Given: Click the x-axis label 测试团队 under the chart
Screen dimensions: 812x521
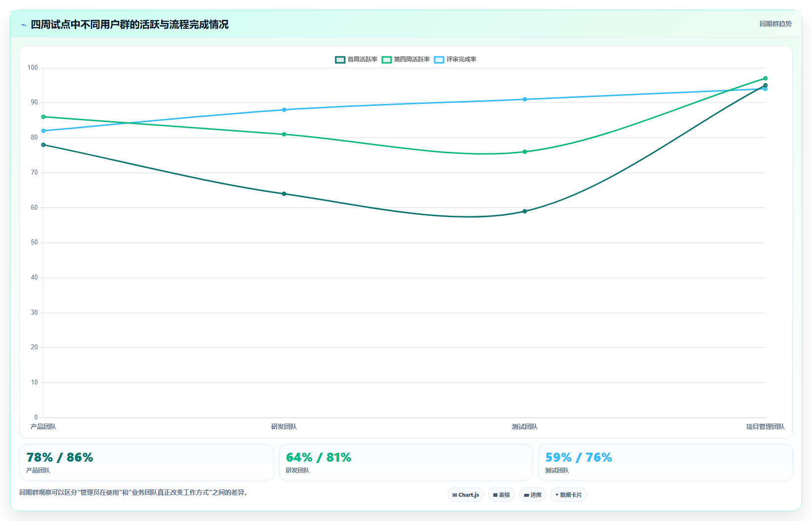Looking at the screenshot, I should 525,426.
